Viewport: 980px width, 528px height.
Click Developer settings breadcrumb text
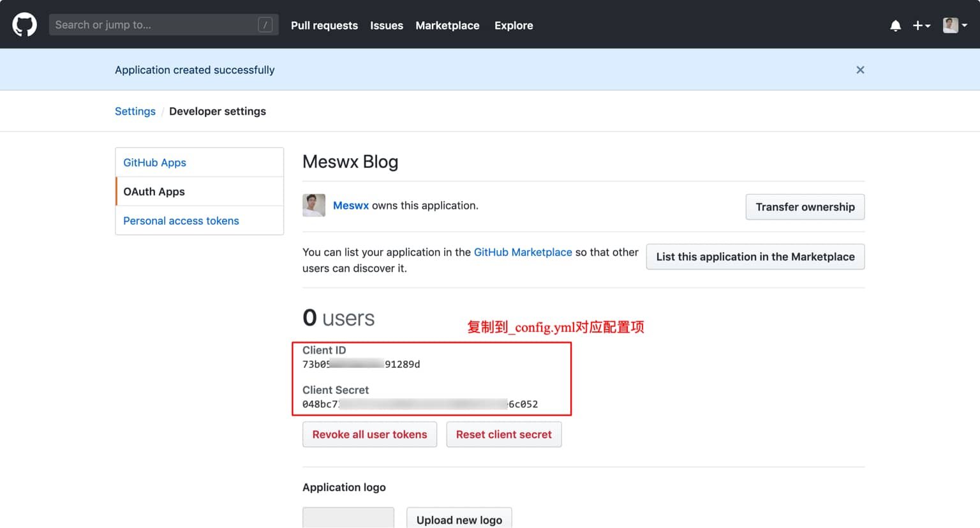click(x=218, y=111)
